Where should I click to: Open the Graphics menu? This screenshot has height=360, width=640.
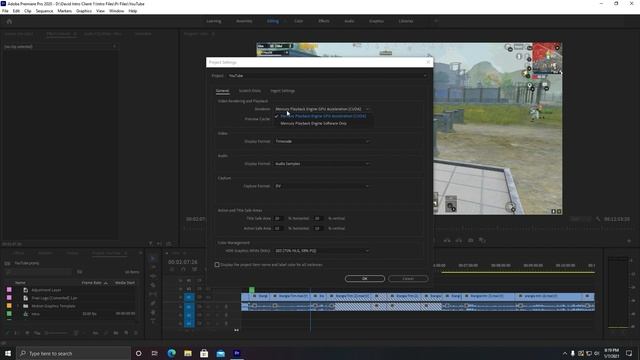pyautogui.click(x=84, y=11)
